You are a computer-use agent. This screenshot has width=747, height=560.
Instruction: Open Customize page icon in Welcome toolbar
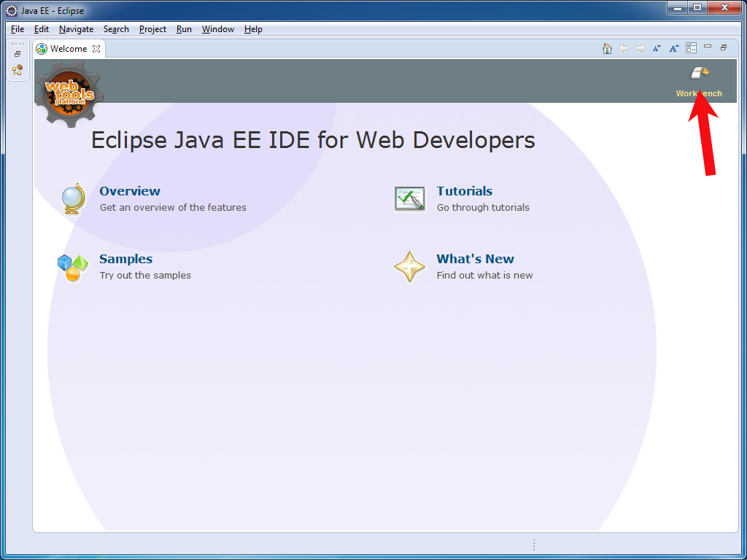(691, 48)
